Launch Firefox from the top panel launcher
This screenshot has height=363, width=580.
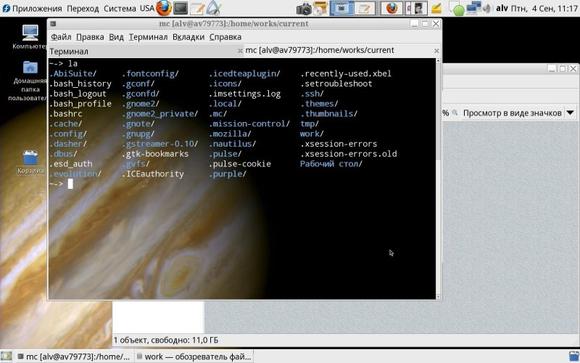163,8
